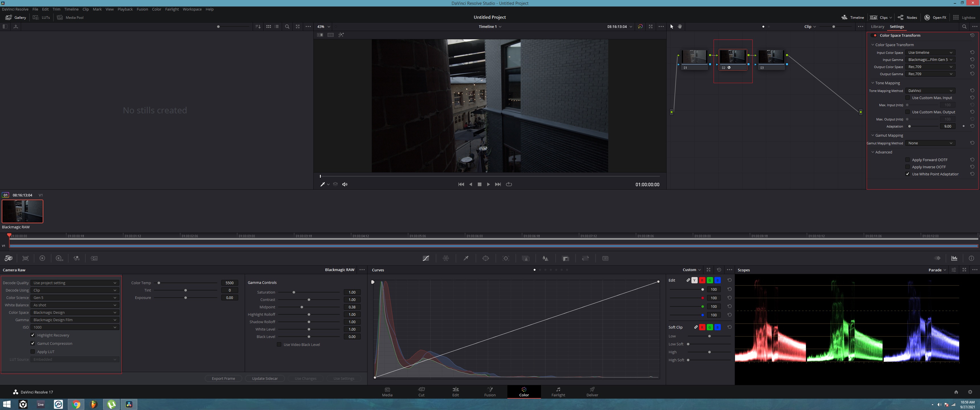Viewport: 980px width, 410px height.
Task: Uncheck Use White Point Adaptation
Action: pyautogui.click(x=907, y=174)
